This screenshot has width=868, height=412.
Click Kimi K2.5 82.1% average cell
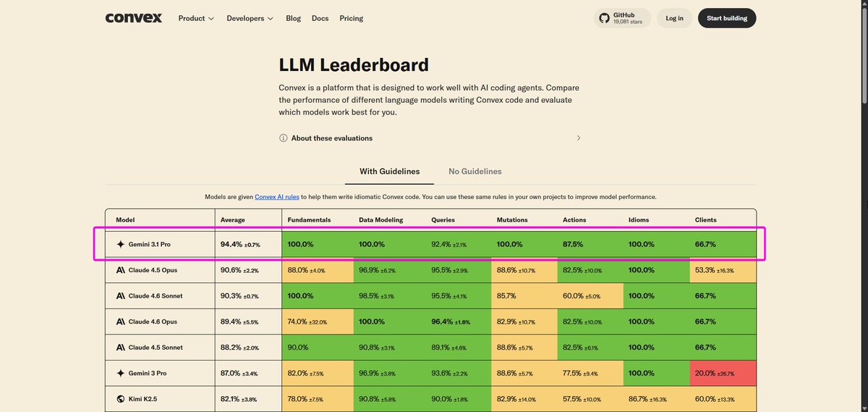(248, 399)
